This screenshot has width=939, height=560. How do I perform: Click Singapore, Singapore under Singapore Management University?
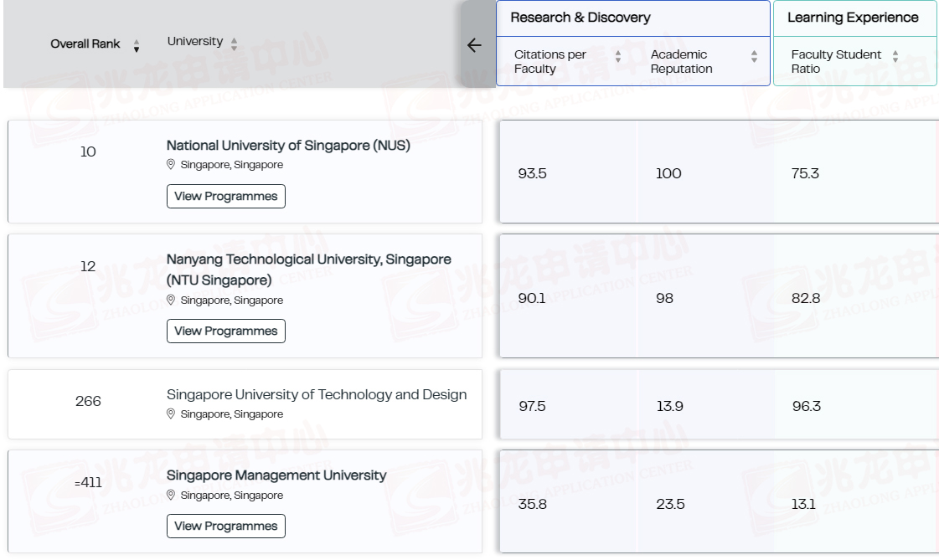[232, 496]
